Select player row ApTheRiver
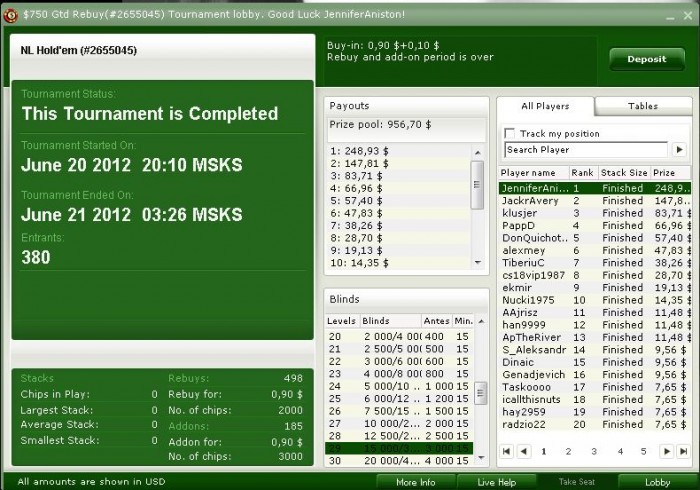This screenshot has width=700, height=490. point(595,337)
